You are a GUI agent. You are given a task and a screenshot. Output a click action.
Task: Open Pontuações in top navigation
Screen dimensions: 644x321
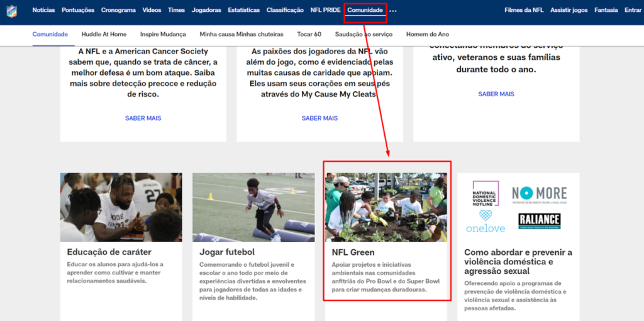click(78, 10)
